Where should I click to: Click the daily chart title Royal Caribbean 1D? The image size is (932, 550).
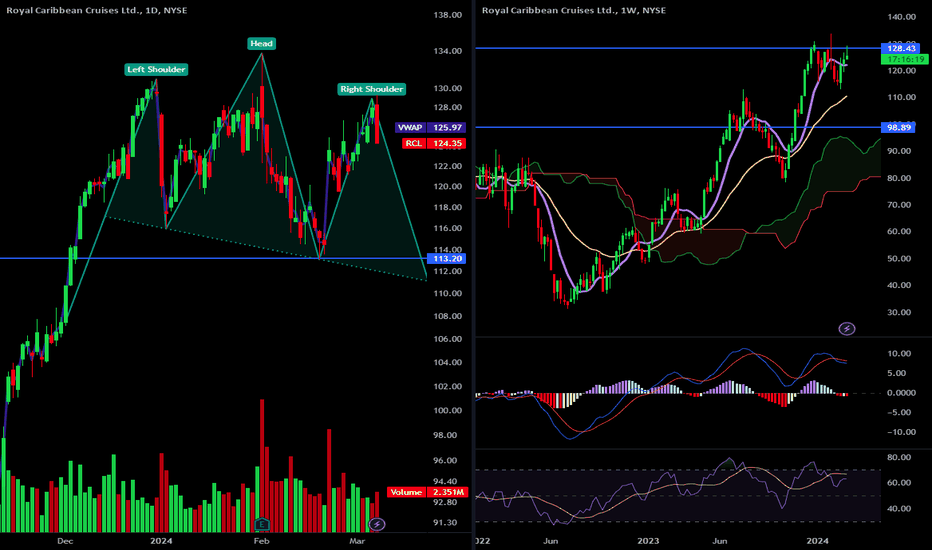[96, 11]
